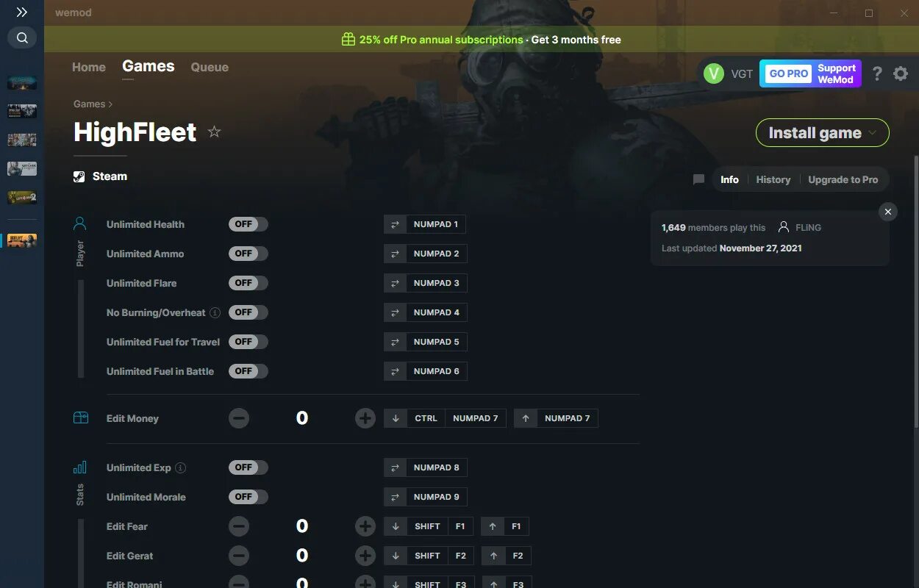Image resolution: width=919 pixels, height=588 pixels.
Task: Open the first game thumbnail in sidebar
Action: 22,82
